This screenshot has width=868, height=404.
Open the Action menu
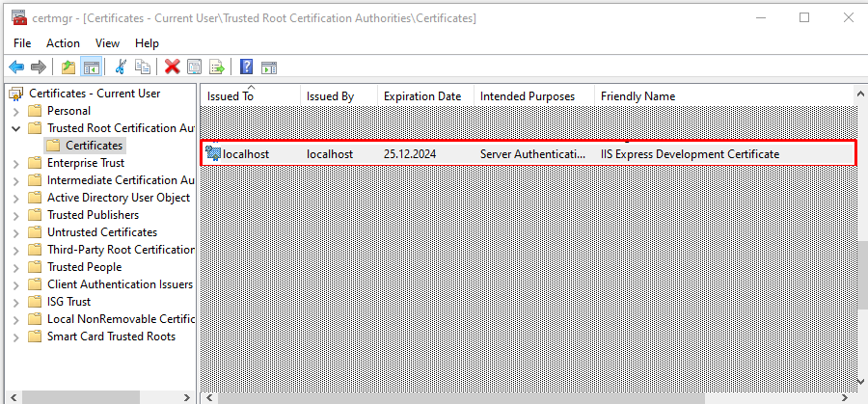pyautogui.click(x=63, y=43)
